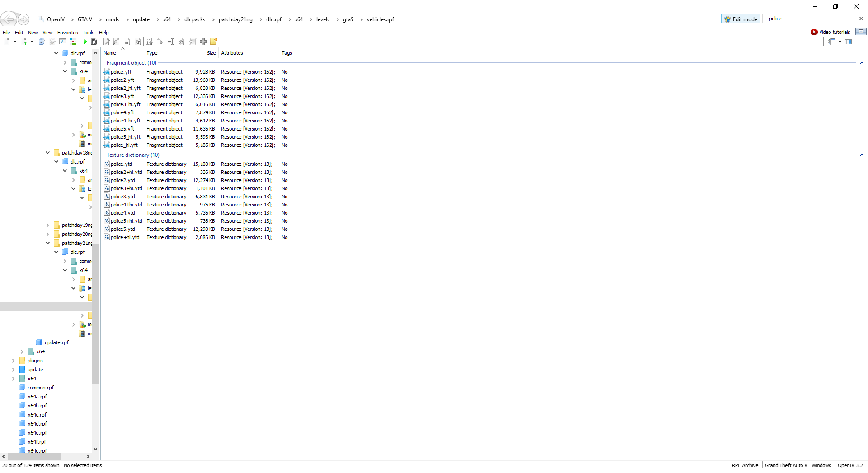Click the edit pencil document toolbar icon
Screen dimensions: 868x473
coord(106,42)
